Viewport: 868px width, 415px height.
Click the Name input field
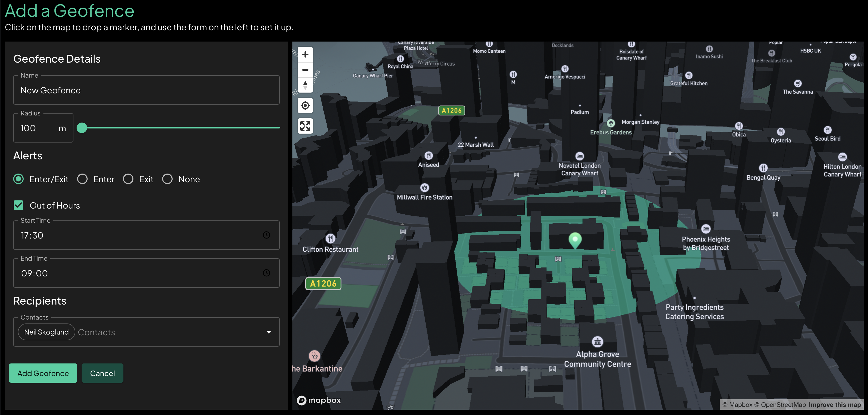146,90
